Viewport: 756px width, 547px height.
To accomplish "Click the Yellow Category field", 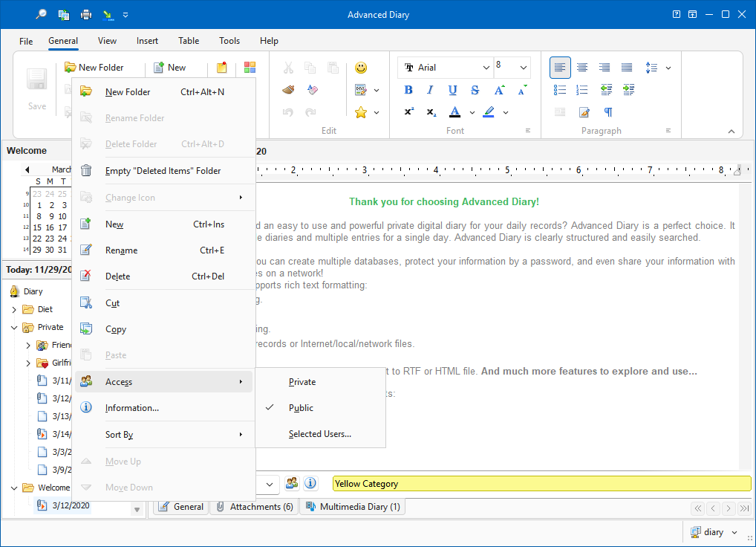I will click(x=541, y=484).
